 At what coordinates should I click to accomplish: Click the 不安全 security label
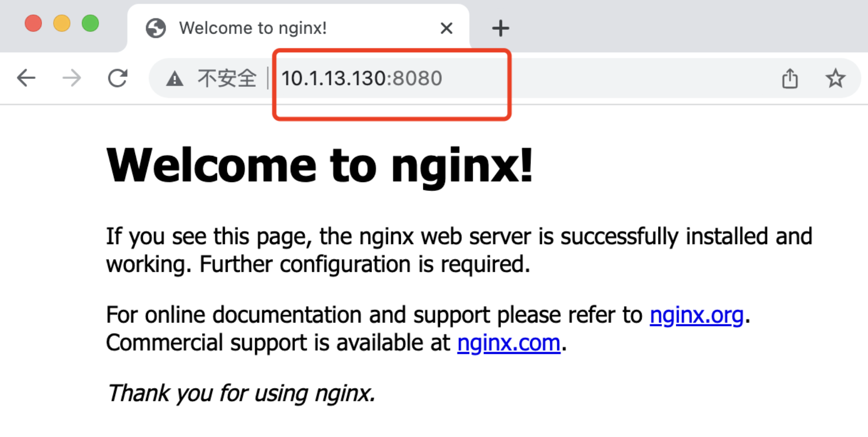pyautogui.click(x=227, y=78)
